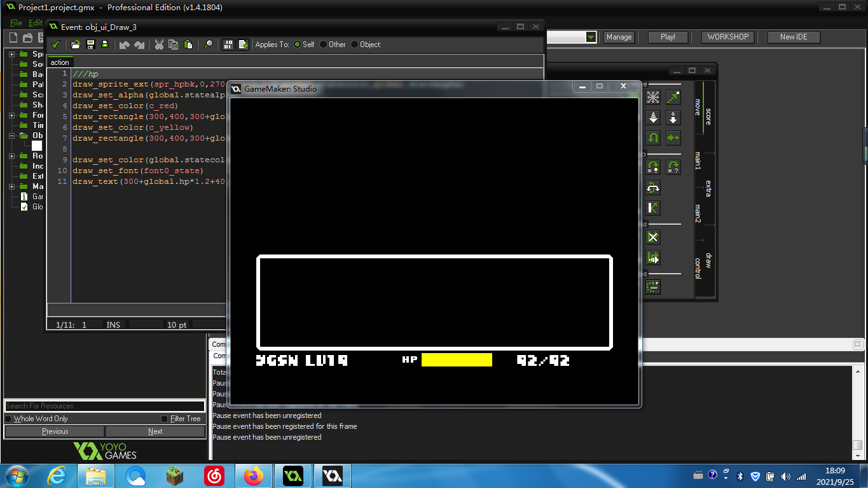Select the Other radio button
The height and width of the screenshot is (488, 868).
323,45
